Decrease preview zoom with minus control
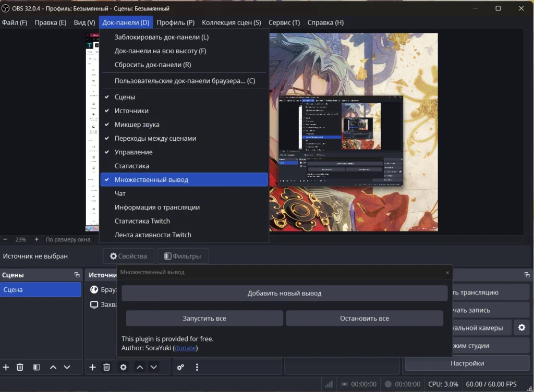534x392 pixels. click(6, 239)
